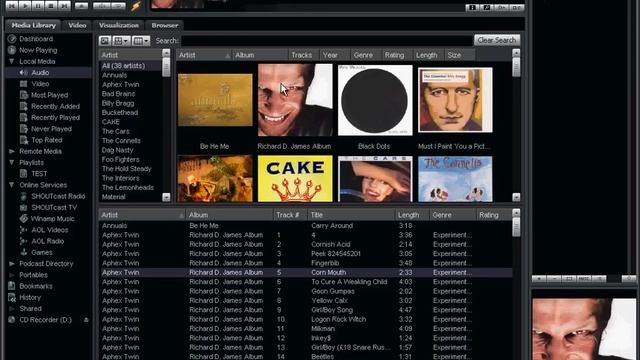Screen dimensions: 640x360
Task: Switch to the Visualization tab
Action: [119, 25]
